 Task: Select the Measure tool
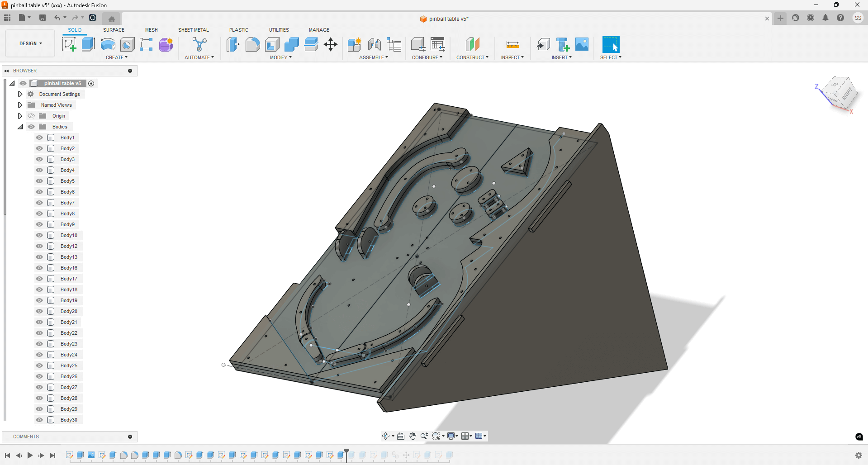512,44
